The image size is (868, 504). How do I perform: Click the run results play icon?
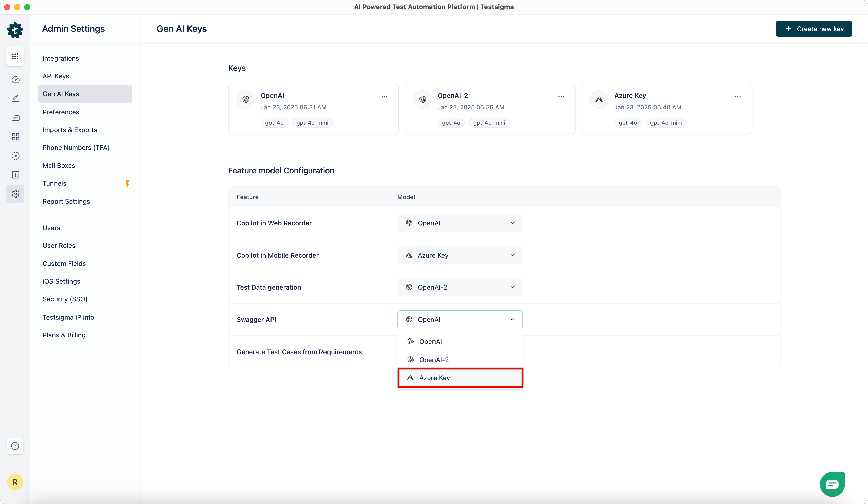point(15,156)
